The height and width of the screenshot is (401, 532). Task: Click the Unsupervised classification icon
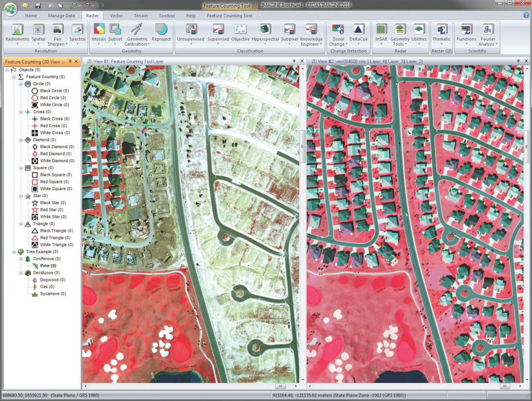[190, 29]
